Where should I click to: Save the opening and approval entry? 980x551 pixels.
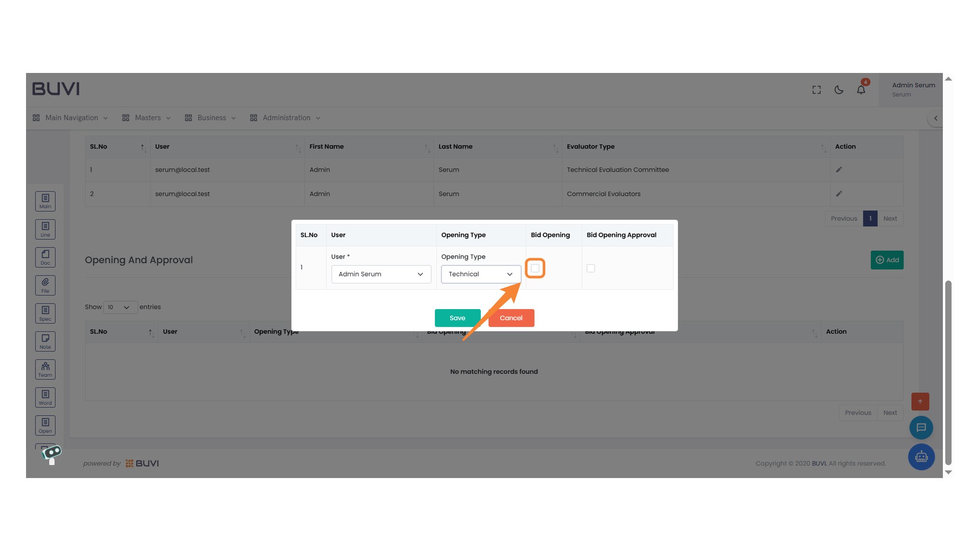tap(457, 318)
